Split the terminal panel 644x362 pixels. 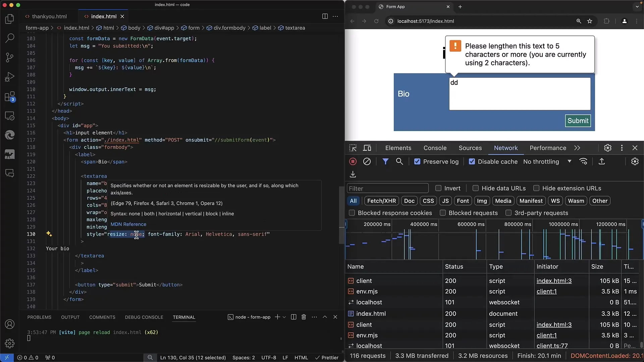tap(293, 317)
